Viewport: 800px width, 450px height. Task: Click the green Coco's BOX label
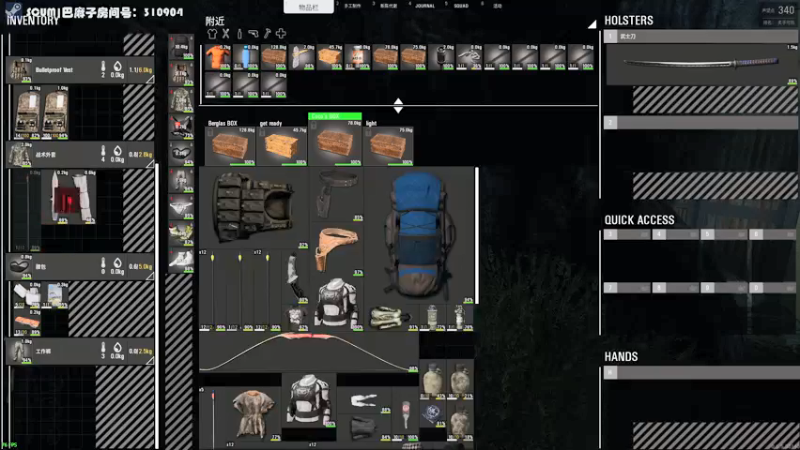pos(335,116)
